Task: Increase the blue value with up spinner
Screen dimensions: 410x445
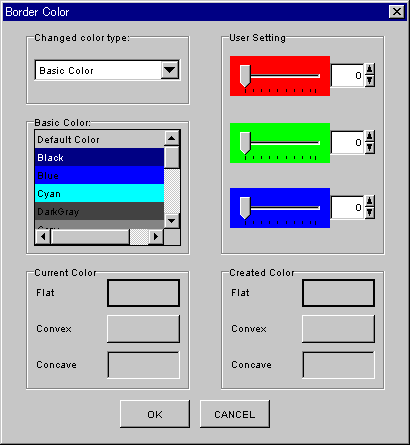Action: [369, 202]
